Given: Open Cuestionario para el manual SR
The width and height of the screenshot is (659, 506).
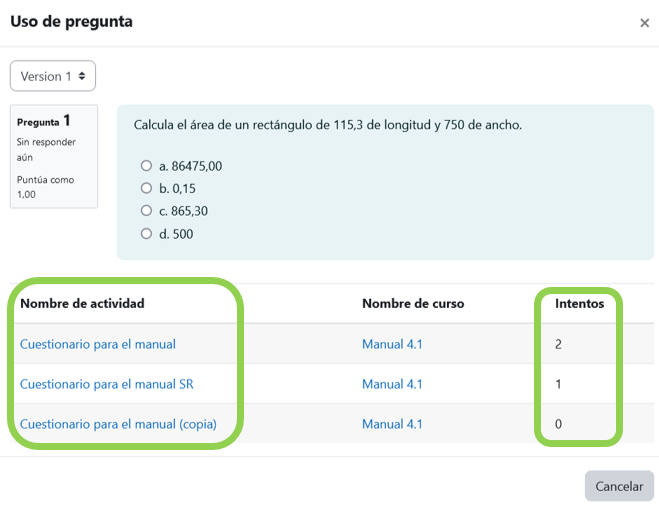Looking at the screenshot, I should 106,384.
